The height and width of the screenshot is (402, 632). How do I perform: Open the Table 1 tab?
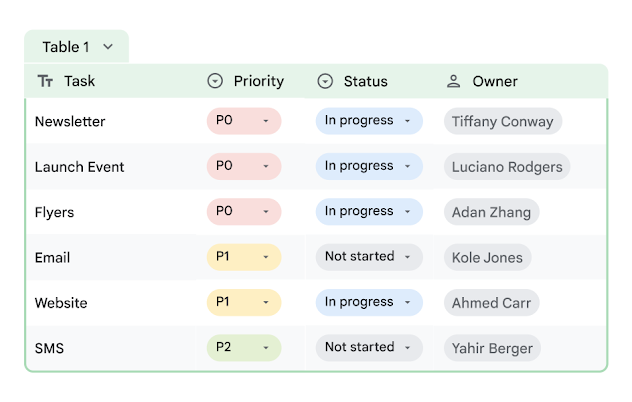tap(66, 47)
